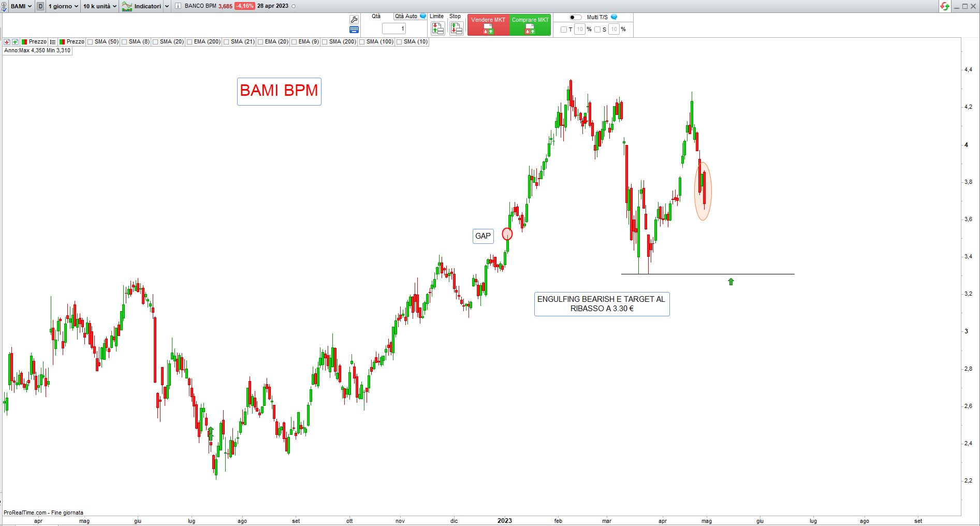This screenshot has height=526, width=980.
Task: Click the blue keyboard icon
Action: click(354, 30)
